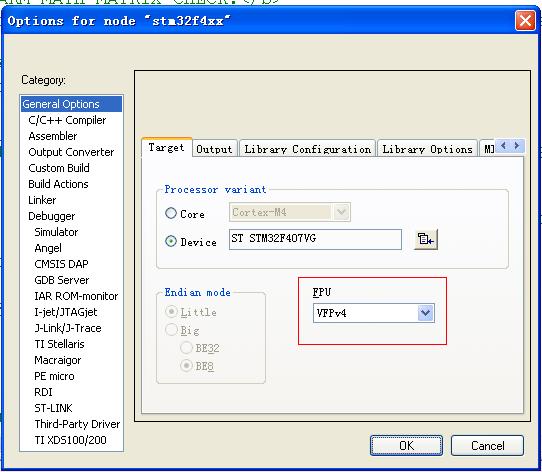Image resolution: width=542 pixels, height=472 pixels.
Task: Open the FPU VFPv4 dropdown
Action: coord(426,313)
